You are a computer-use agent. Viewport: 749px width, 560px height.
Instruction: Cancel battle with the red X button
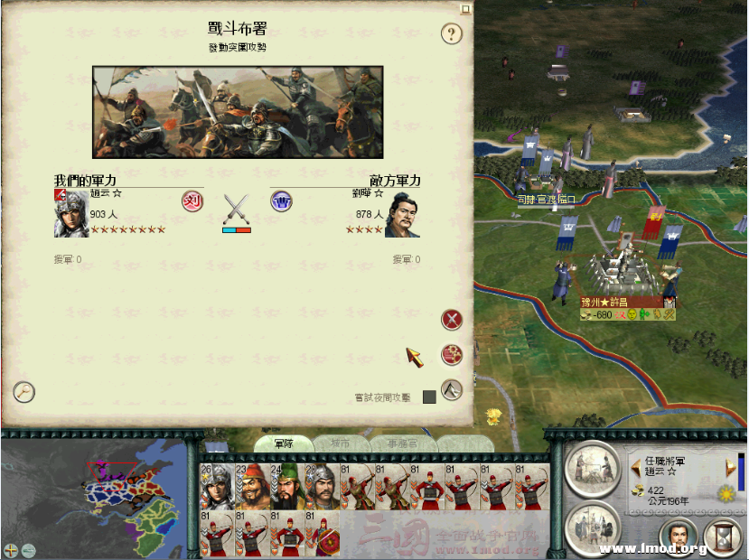(x=452, y=320)
